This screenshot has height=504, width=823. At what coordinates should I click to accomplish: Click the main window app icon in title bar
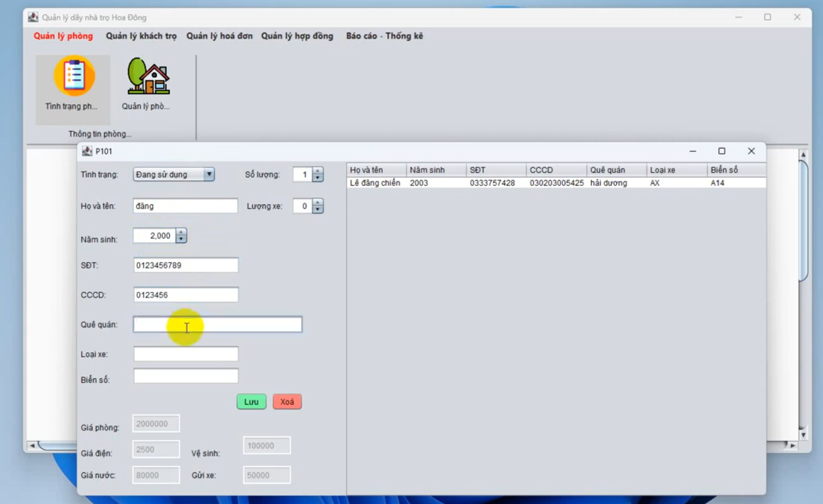33,17
